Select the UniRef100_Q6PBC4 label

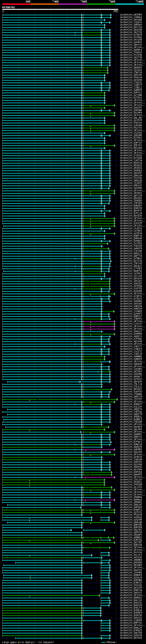click(131, 50)
